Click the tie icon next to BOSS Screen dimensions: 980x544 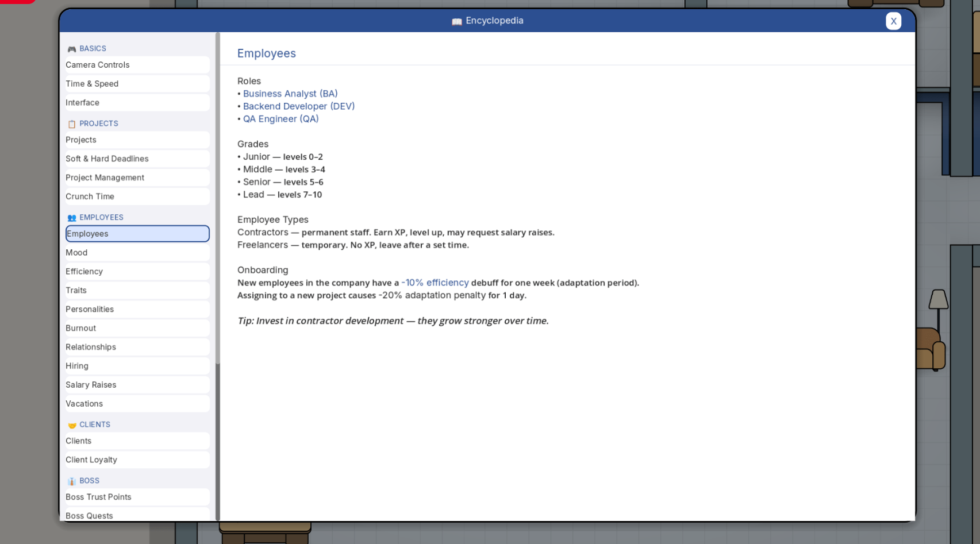(72, 481)
